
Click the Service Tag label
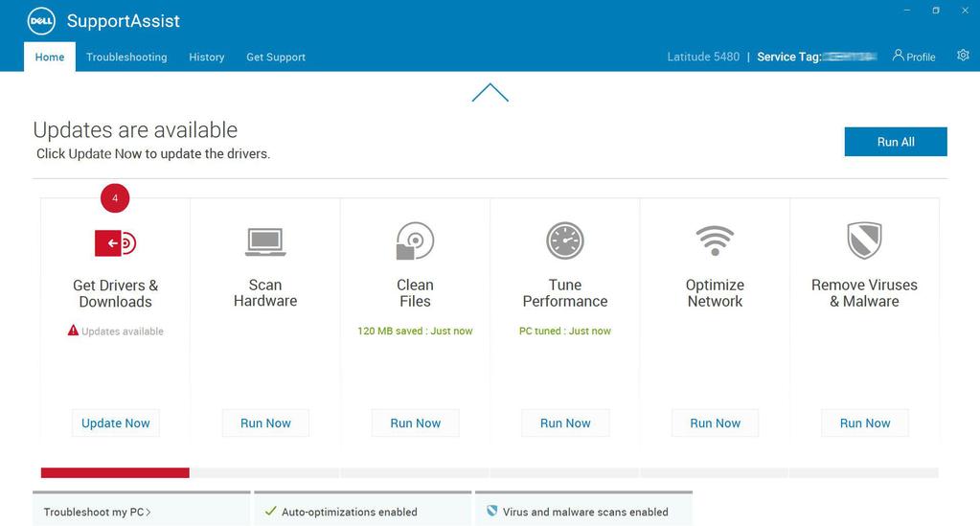click(x=788, y=57)
